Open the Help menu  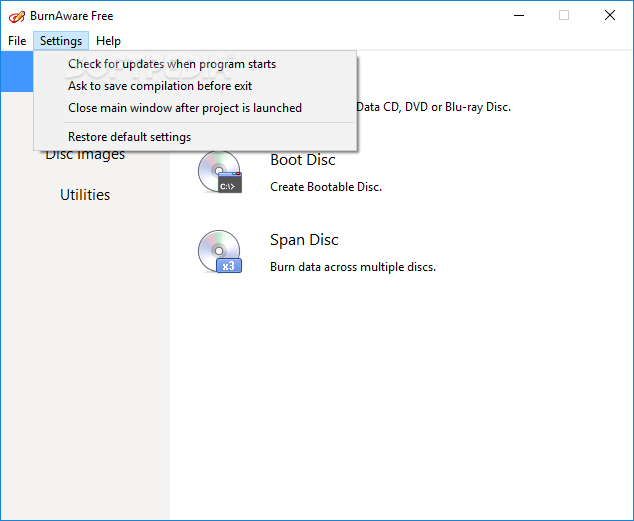point(108,41)
